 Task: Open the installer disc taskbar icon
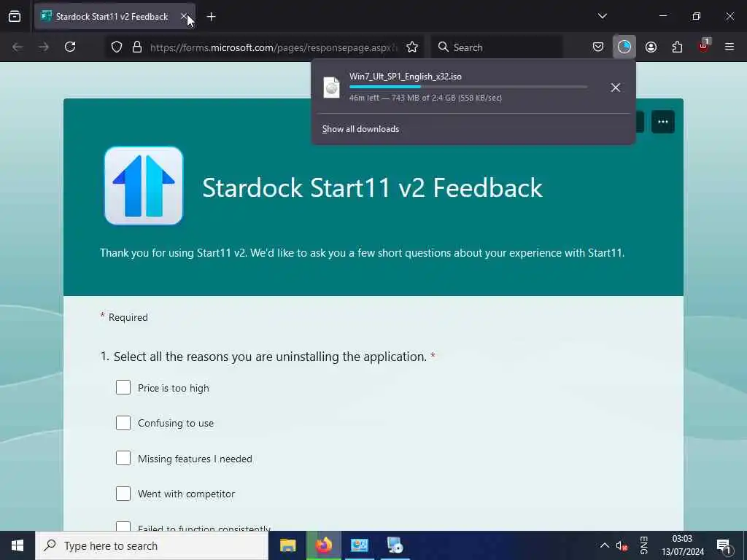click(395, 545)
